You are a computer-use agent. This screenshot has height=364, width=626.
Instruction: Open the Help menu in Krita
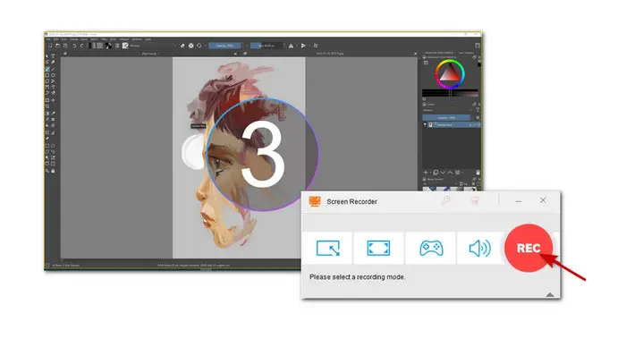(x=148, y=39)
